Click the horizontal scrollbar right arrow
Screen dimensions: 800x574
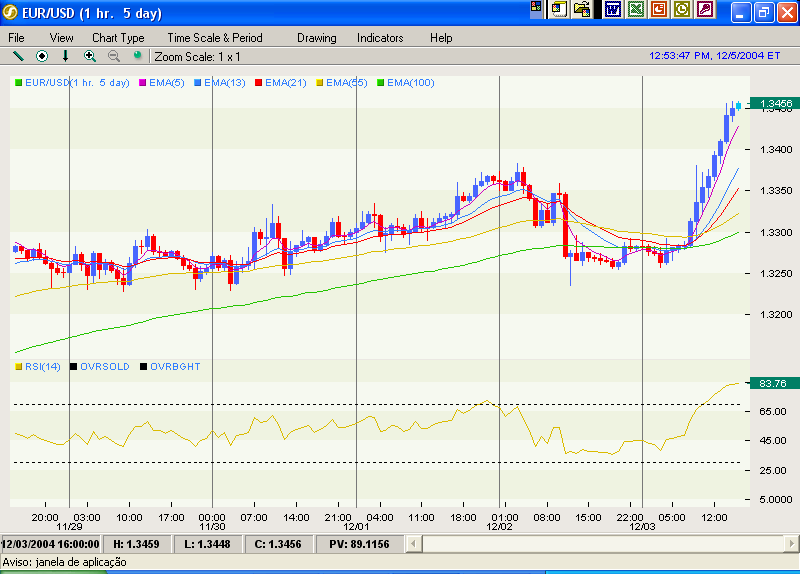click(790, 544)
